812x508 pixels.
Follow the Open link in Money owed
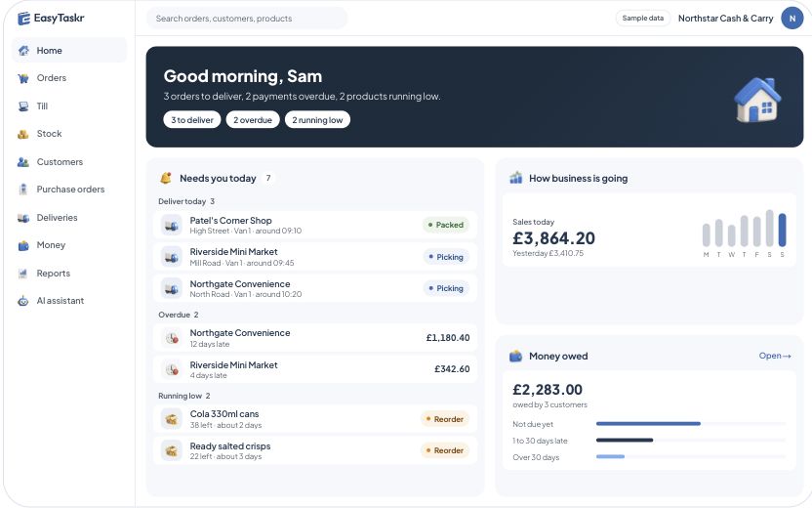(775, 356)
